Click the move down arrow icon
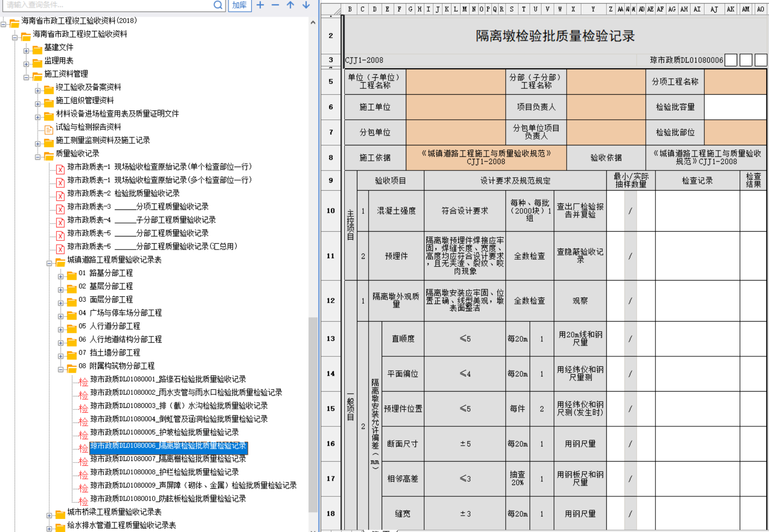Image resolution: width=769 pixels, height=532 pixels. click(x=306, y=5)
